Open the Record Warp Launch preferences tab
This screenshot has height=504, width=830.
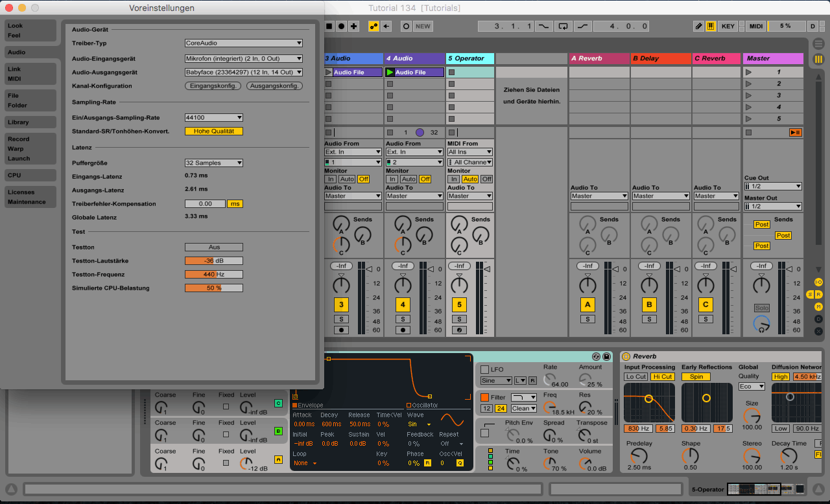[x=30, y=148]
